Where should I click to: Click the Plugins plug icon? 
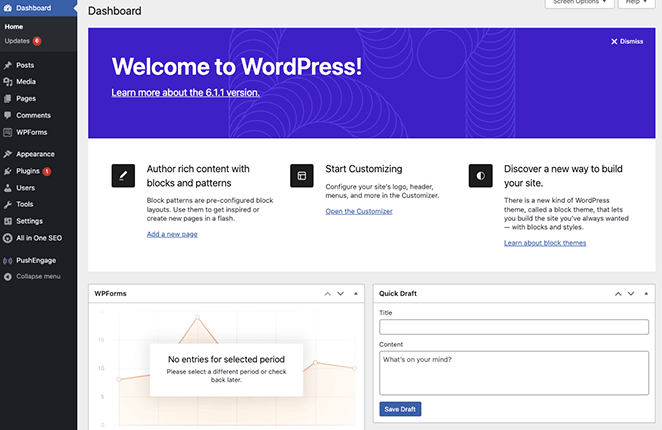point(8,171)
